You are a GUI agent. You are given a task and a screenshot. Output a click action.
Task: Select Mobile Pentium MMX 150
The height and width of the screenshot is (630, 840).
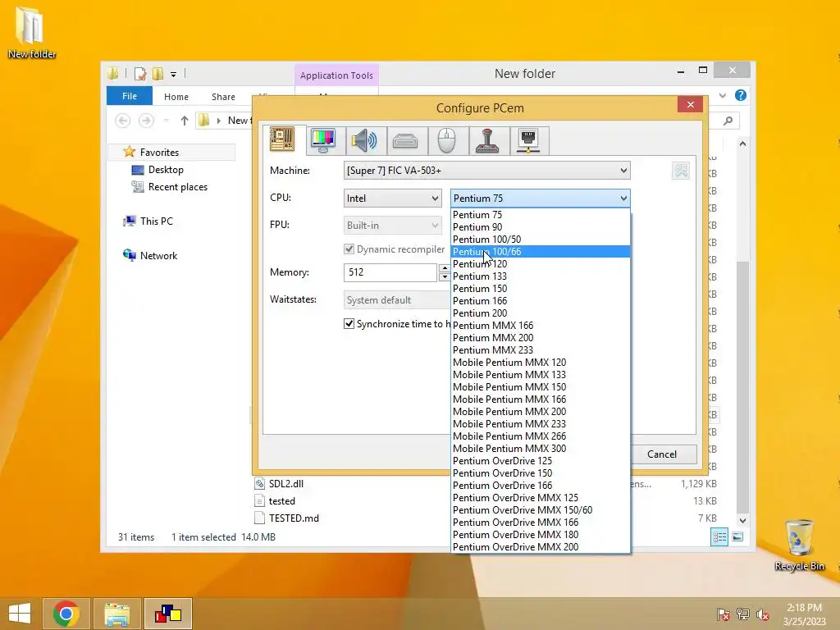coord(541,387)
